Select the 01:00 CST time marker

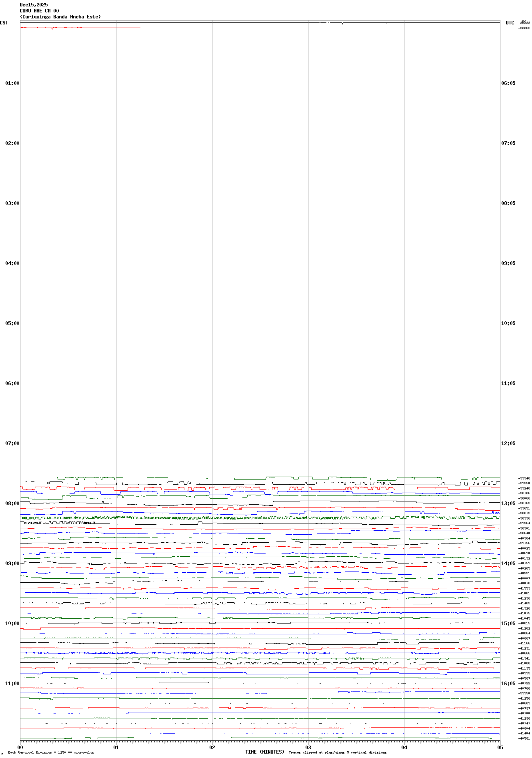tap(12, 83)
